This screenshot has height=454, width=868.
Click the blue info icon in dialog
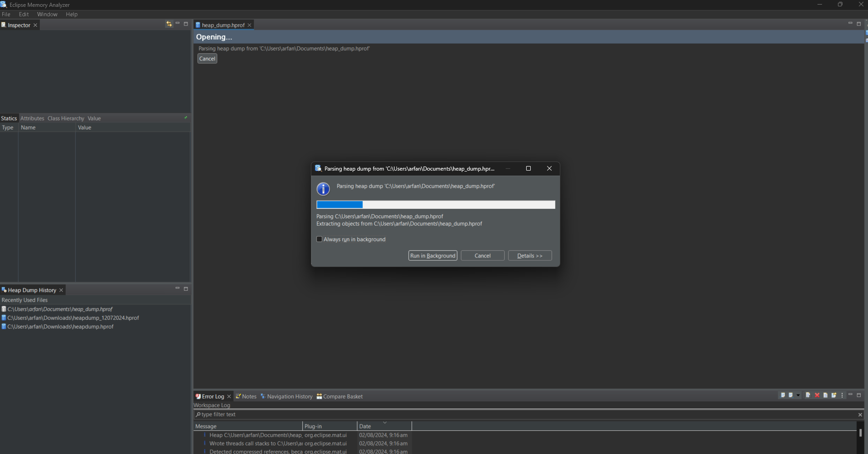(x=323, y=189)
